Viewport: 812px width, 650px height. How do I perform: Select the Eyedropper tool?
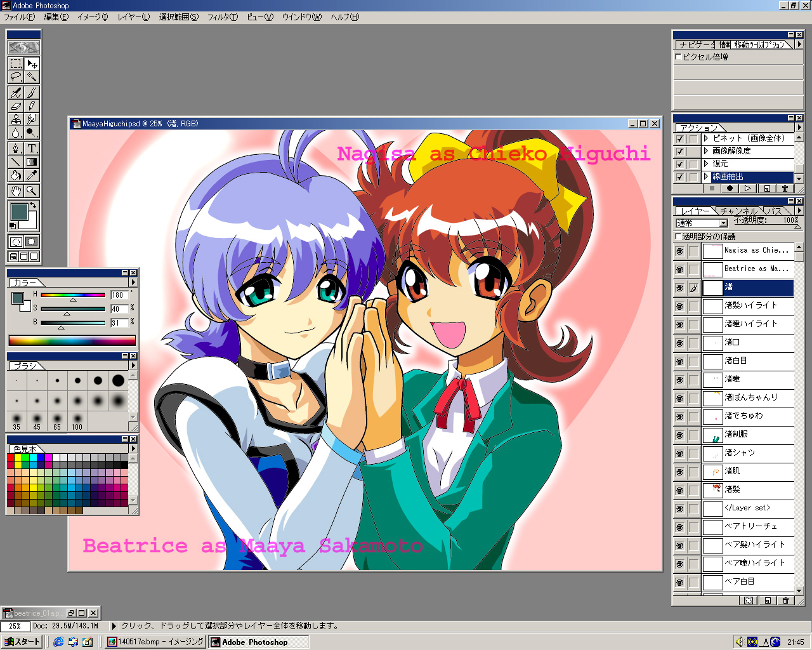pos(32,175)
